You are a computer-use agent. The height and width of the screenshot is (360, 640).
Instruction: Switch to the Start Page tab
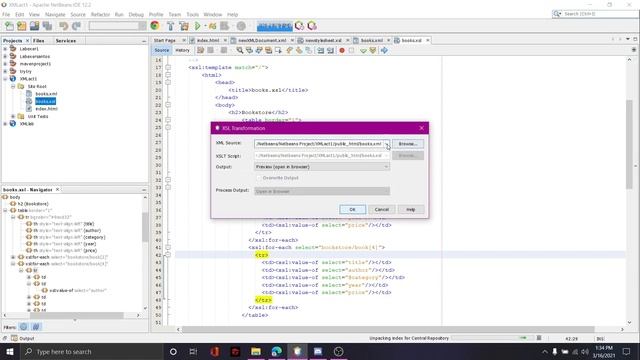pos(165,40)
